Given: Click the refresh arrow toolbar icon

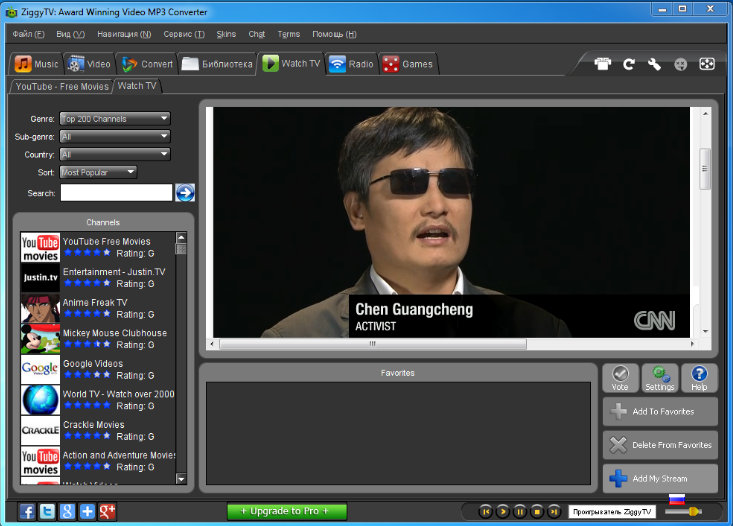Looking at the screenshot, I should [x=629, y=64].
